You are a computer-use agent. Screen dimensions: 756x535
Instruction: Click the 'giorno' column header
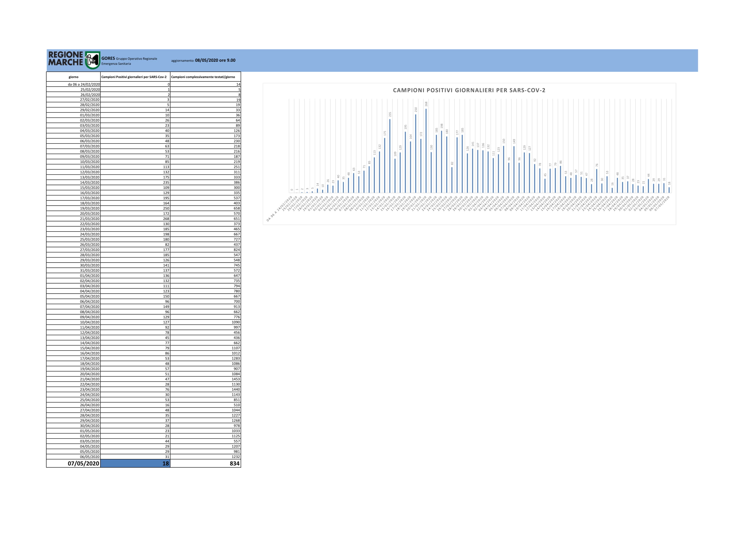pos(73,77)
